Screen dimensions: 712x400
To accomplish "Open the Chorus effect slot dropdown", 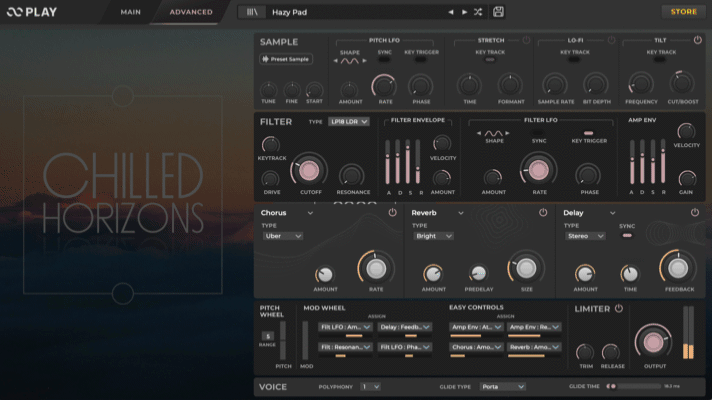I will (287, 213).
